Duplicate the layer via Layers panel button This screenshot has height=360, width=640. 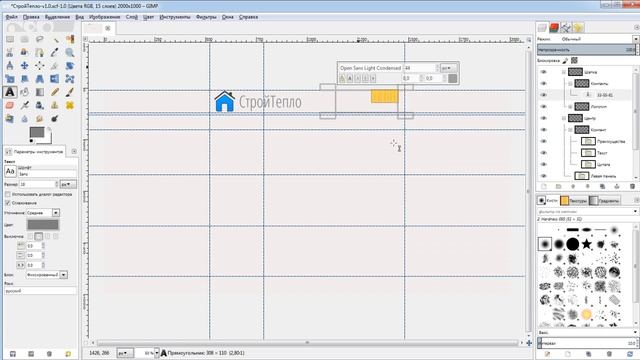point(602,187)
